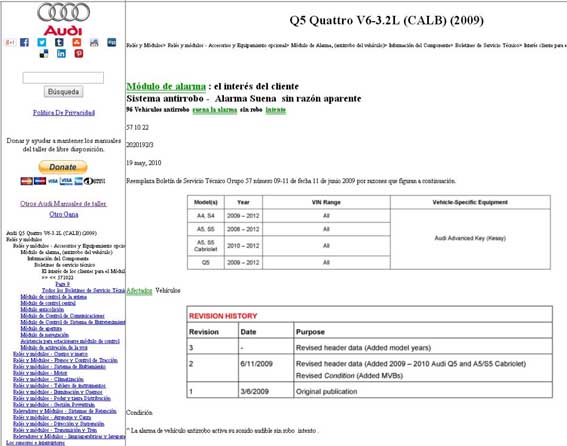Open the Page 9 sidebar link

pos(63,284)
